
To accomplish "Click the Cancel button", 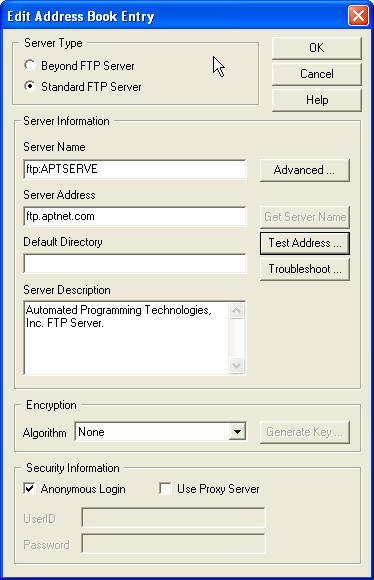I will [317, 74].
